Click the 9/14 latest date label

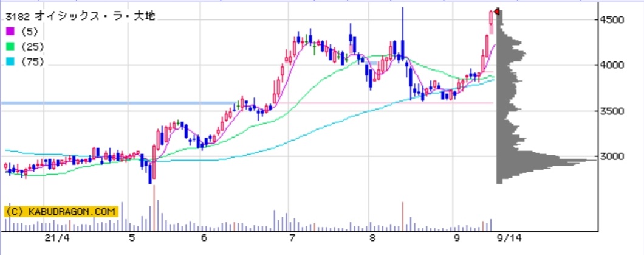coord(510,238)
